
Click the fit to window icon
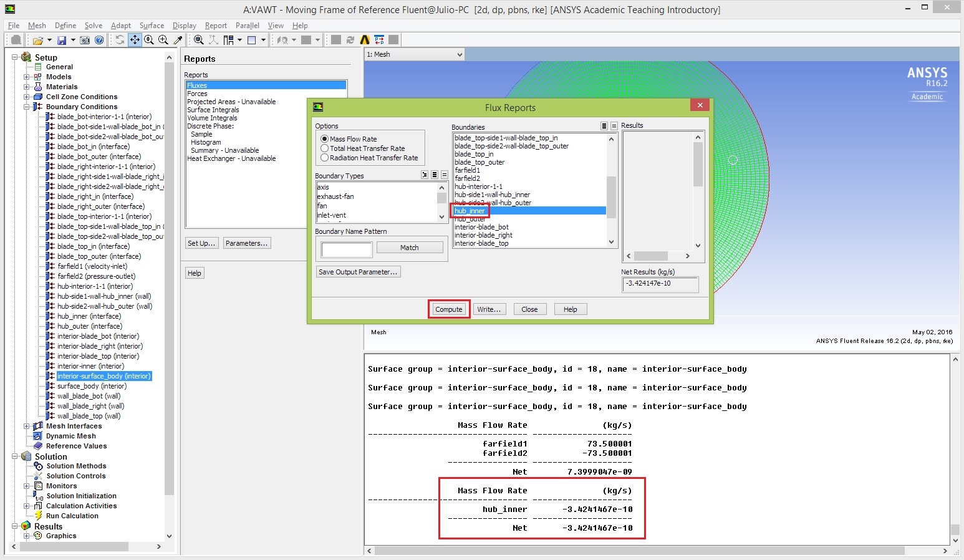(x=198, y=40)
